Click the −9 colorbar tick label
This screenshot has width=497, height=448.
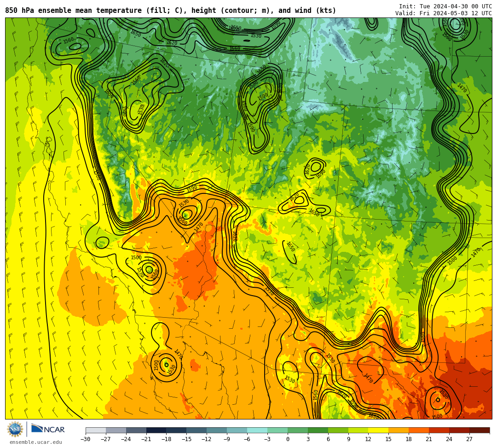[x=227, y=439]
